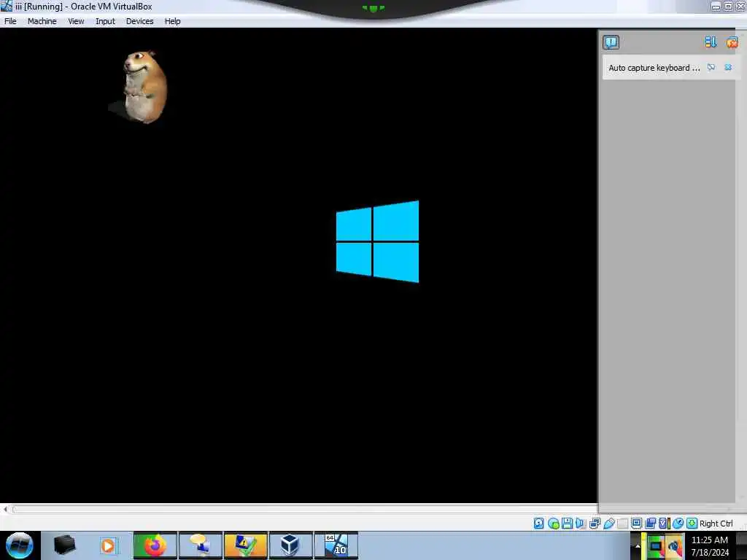Image resolution: width=747 pixels, height=560 pixels.
Task: Click the network adapters status icon
Action: pyautogui.click(x=595, y=524)
